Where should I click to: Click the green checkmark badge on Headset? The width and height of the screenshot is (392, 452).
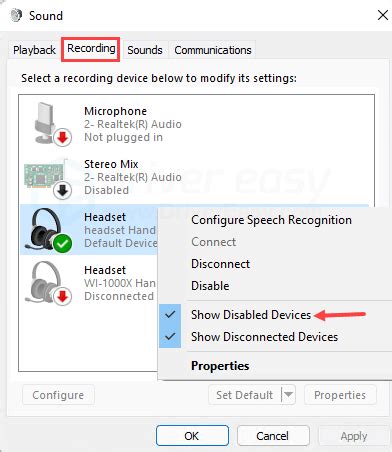point(62,244)
